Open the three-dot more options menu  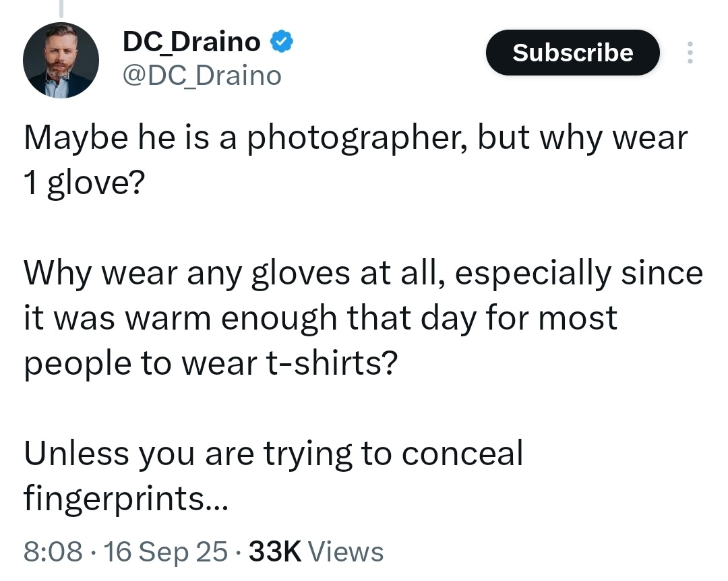pos(690,53)
